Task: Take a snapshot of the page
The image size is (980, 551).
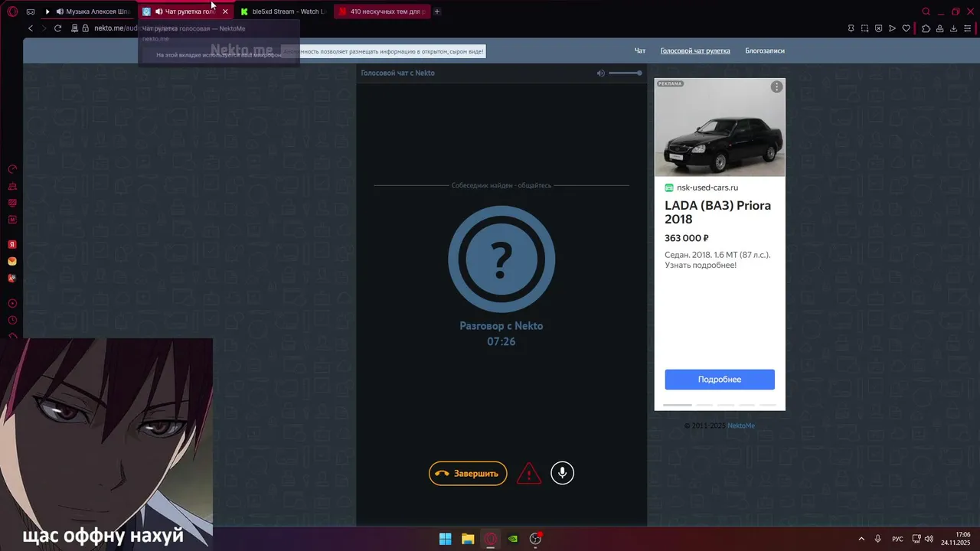Action: pos(864,28)
